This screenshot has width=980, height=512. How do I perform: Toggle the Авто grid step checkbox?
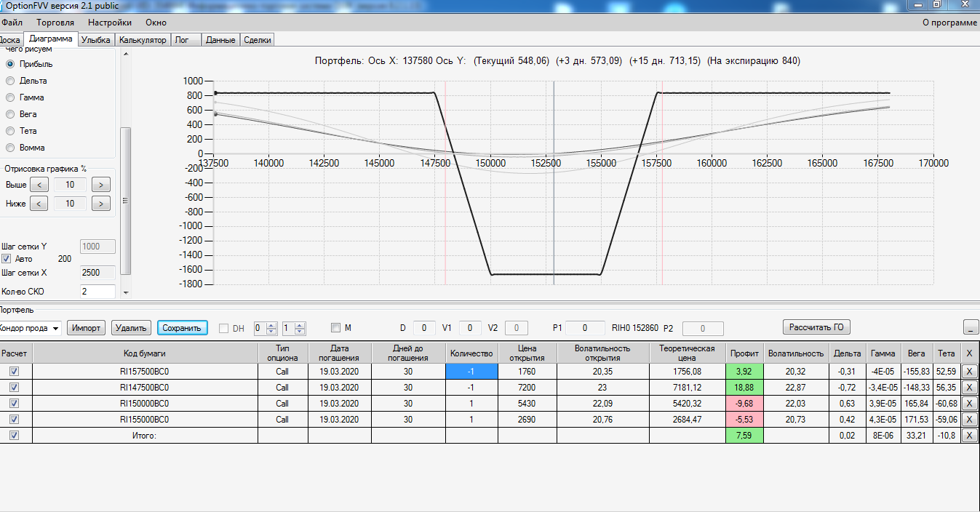tap(7, 259)
